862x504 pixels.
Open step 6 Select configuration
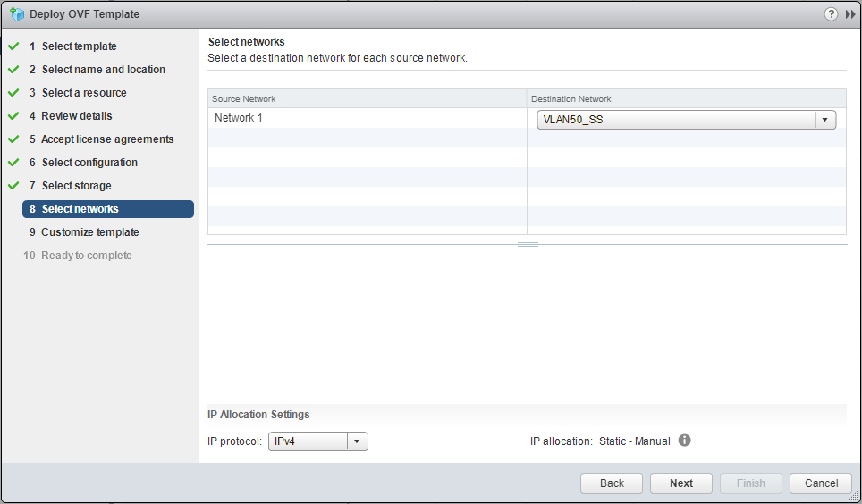[x=89, y=163]
